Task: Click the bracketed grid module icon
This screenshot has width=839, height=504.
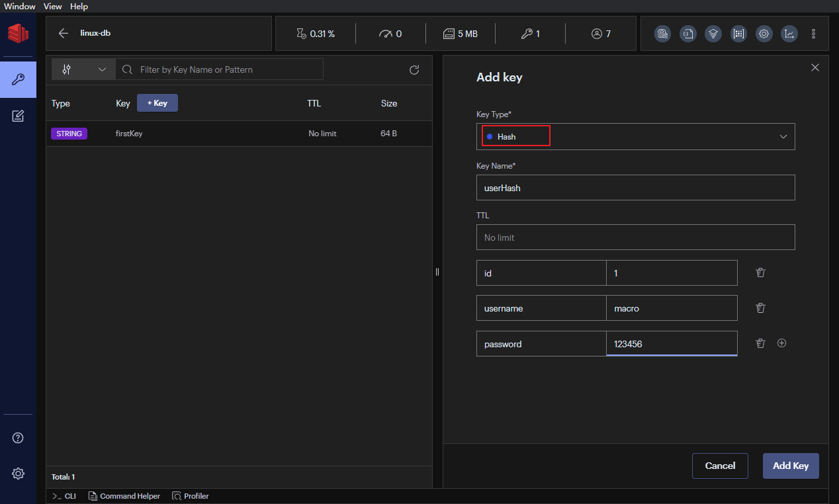Action: click(x=738, y=34)
